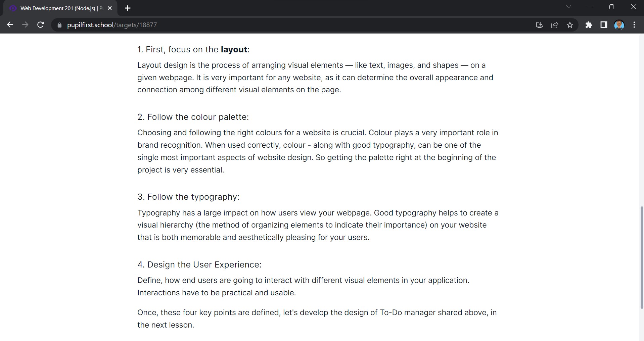Open the share icon in the toolbar
The width and height of the screenshot is (644, 341).
click(555, 25)
